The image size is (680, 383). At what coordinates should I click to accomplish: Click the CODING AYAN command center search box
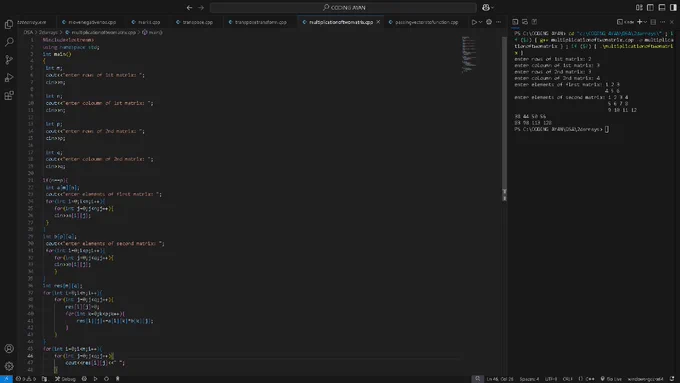(343, 7)
